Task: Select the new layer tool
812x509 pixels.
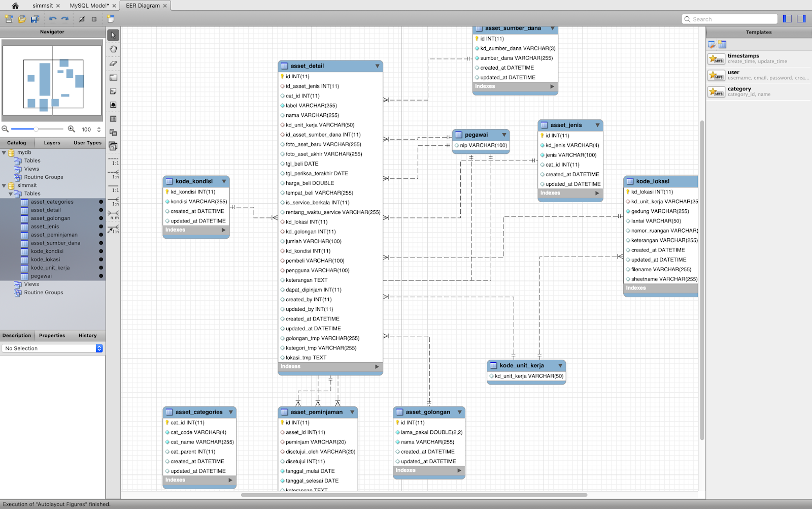Action: click(x=113, y=78)
